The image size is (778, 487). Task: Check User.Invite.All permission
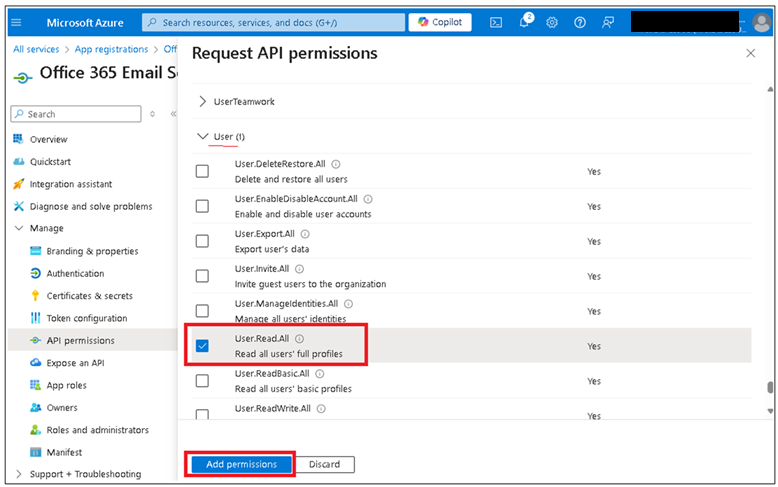(x=202, y=276)
